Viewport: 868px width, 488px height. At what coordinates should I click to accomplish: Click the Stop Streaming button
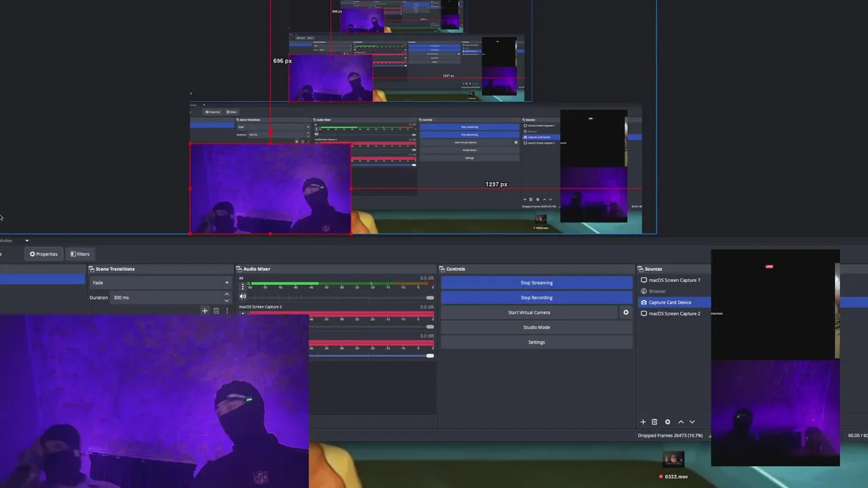[536, 283]
